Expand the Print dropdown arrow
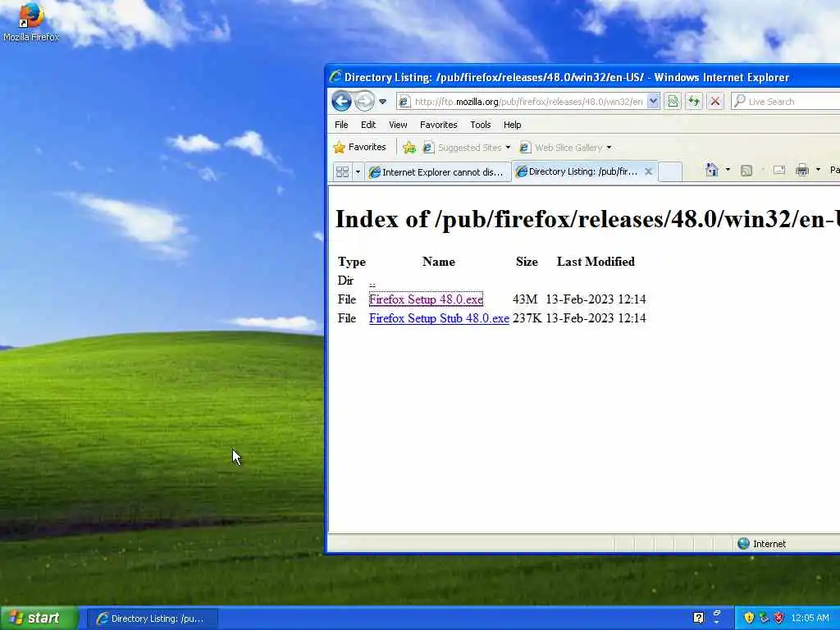This screenshot has height=630, width=840. point(818,170)
